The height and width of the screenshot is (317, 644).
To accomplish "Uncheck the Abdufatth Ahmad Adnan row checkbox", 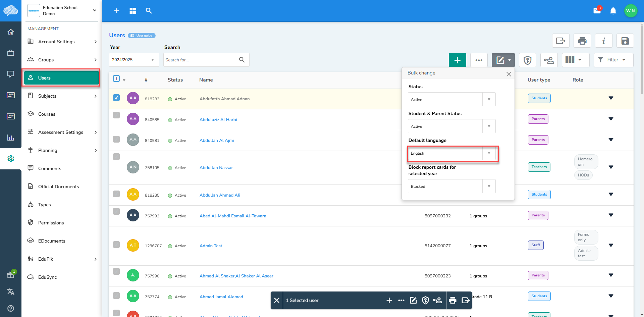I will click(116, 98).
